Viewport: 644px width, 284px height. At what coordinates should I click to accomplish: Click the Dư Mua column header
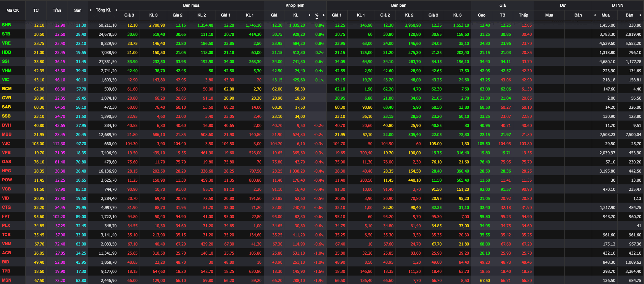click(x=549, y=15)
